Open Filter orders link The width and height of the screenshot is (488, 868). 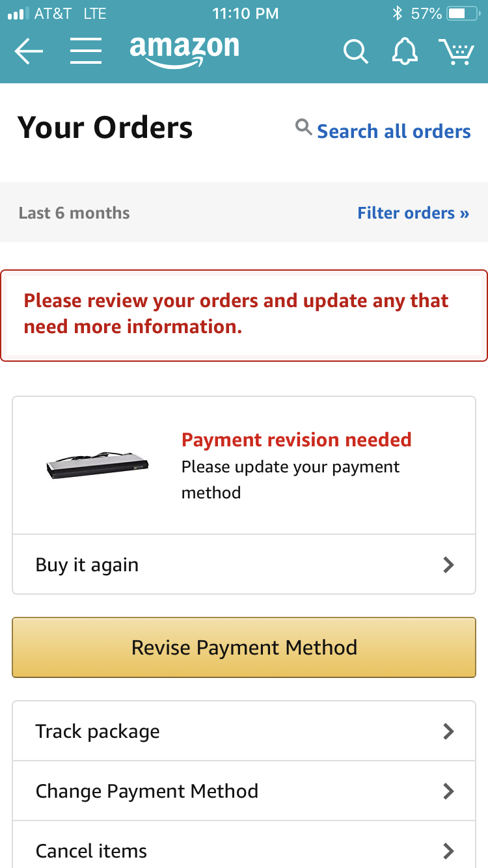413,213
